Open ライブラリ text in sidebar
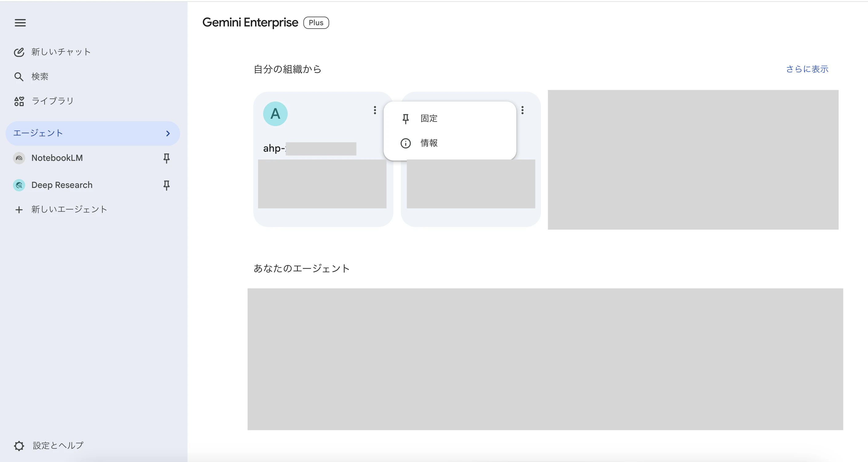This screenshot has height=462, width=868. pyautogui.click(x=53, y=101)
